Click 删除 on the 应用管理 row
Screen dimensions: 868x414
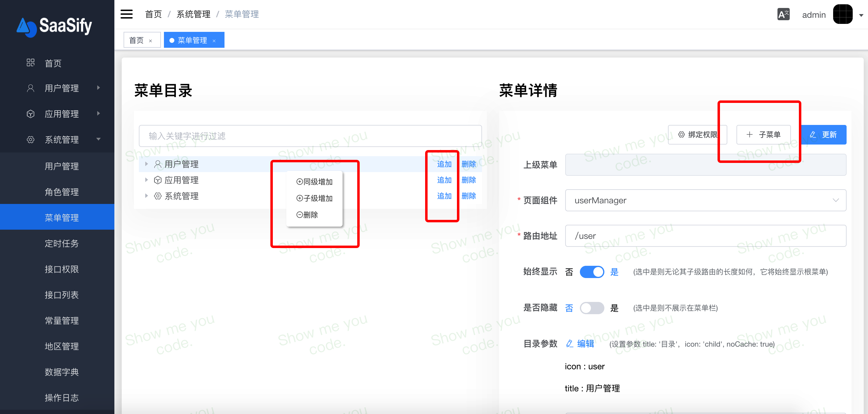pyautogui.click(x=468, y=180)
